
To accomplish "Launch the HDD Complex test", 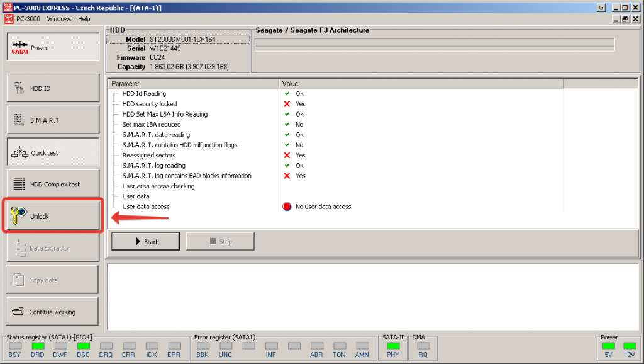I will pyautogui.click(x=53, y=184).
